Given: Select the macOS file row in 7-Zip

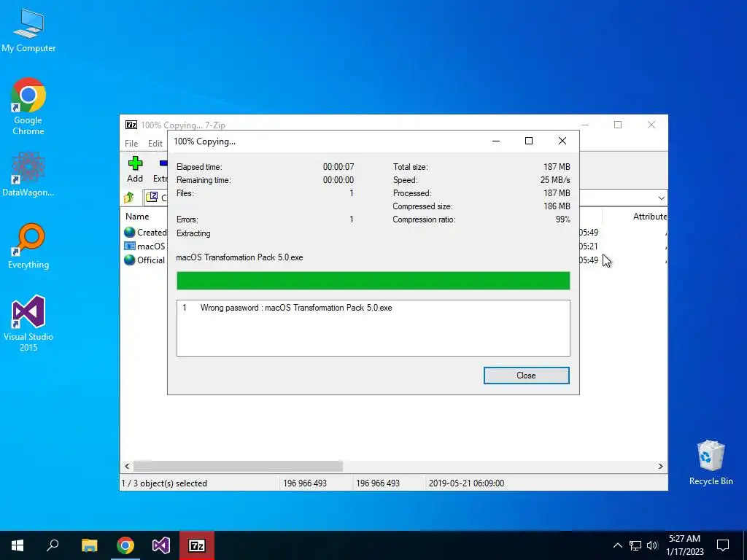Looking at the screenshot, I should coord(144,246).
